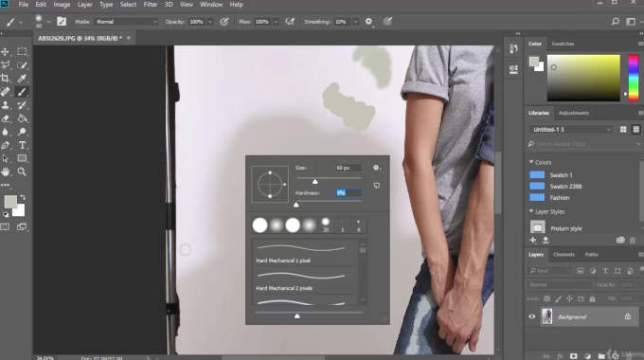This screenshot has height=360, width=644.
Task: Open the workspace switcher icon
Action: (631, 22)
